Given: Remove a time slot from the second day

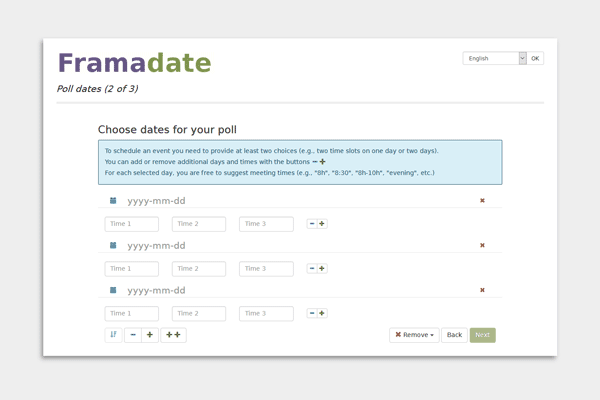Looking at the screenshot, I should (312, 268).
